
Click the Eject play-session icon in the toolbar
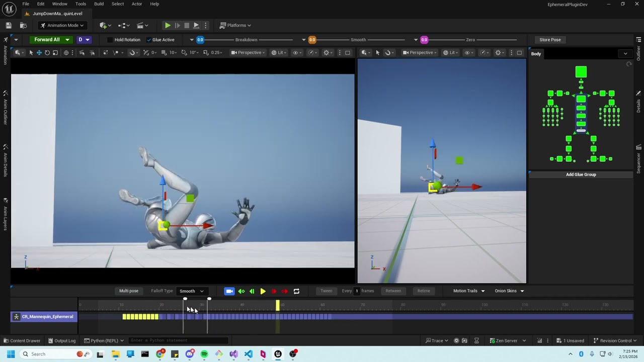tap(196, 25)
